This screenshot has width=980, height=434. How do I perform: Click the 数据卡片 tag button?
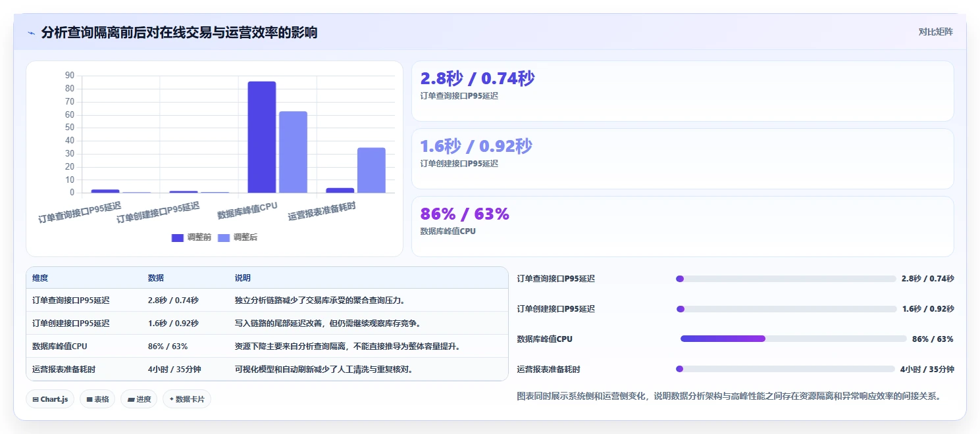point(187,399)
